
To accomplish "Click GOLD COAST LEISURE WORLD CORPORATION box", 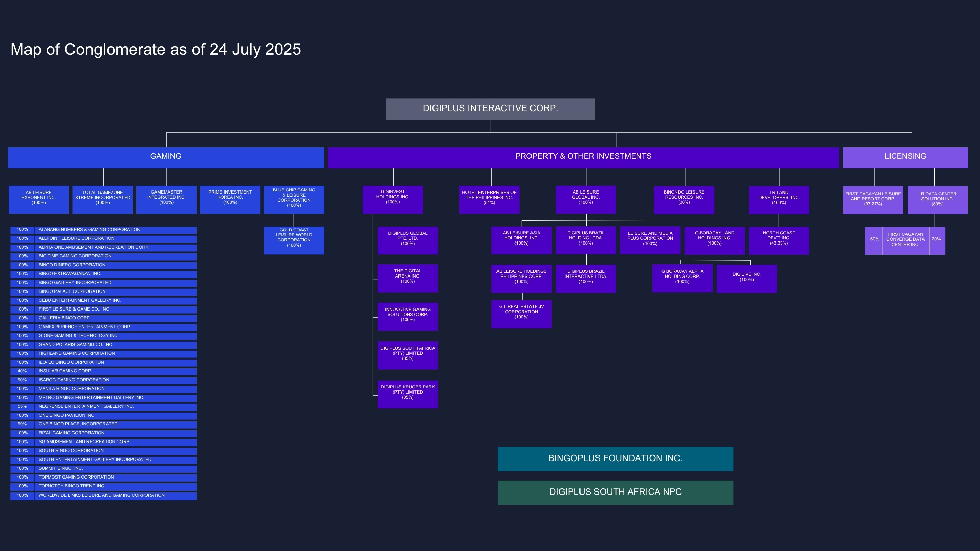I will coord(294,240).
